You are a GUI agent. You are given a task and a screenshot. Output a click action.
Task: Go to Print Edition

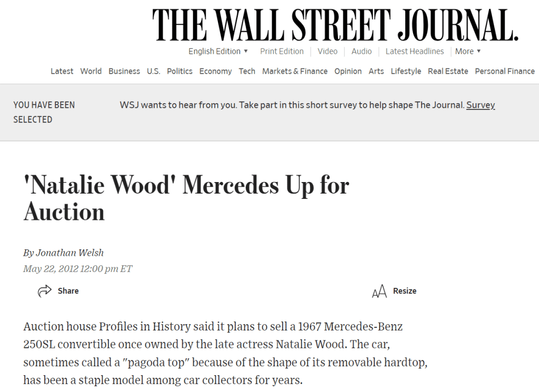tap(282, 52)
